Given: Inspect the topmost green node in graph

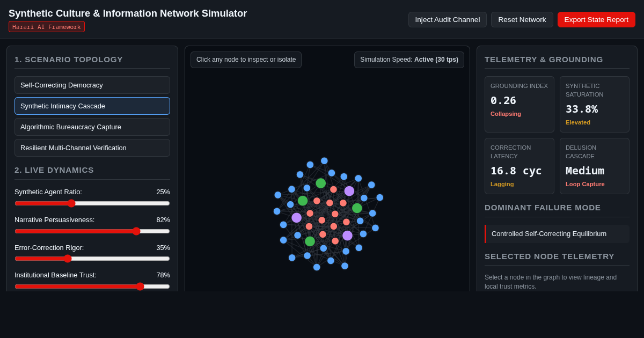Looking at the screenshot, I should 321,183.
